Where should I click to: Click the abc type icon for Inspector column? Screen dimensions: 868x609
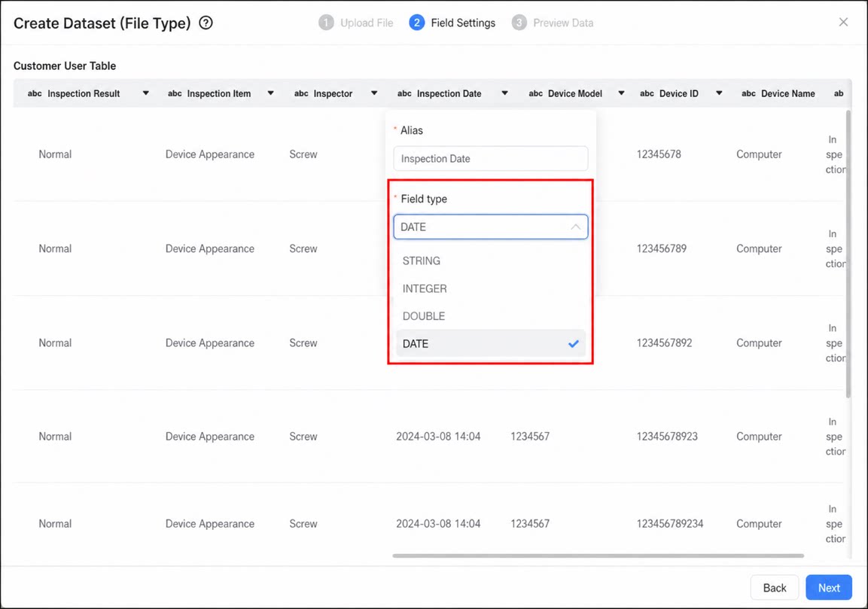(x=301, y=93)
